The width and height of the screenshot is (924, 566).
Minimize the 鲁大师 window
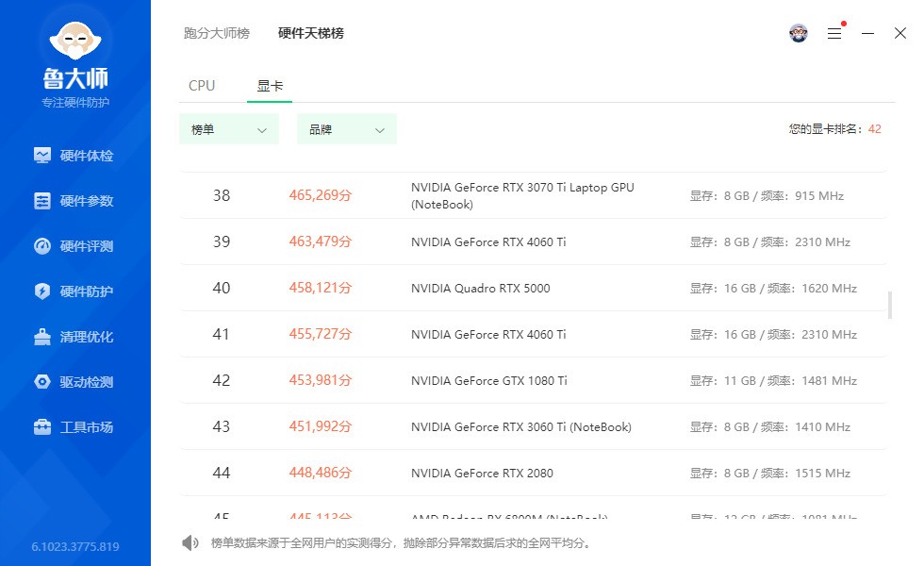pyautogui.click(x=867, y=33)
